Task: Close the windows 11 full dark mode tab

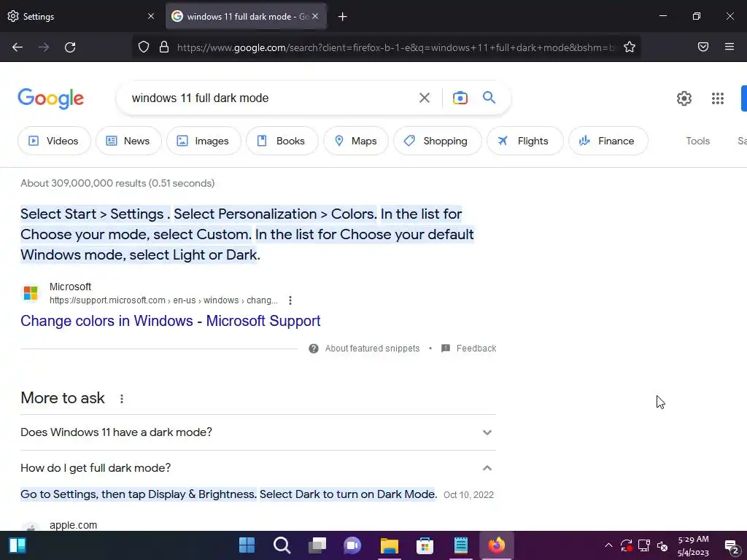Action: pos(315,16)
